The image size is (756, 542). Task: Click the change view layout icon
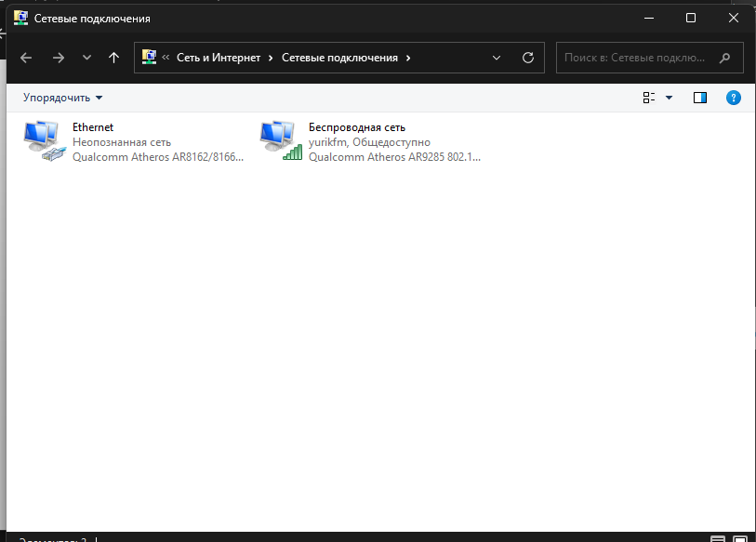[x=649, y=98]
